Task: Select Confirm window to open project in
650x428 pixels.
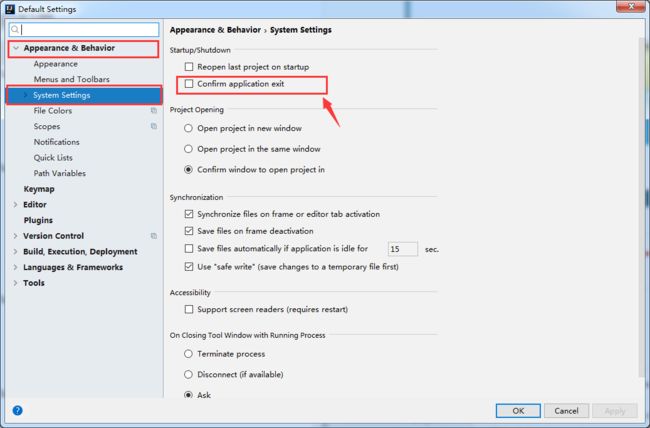Action: (189, 170)
